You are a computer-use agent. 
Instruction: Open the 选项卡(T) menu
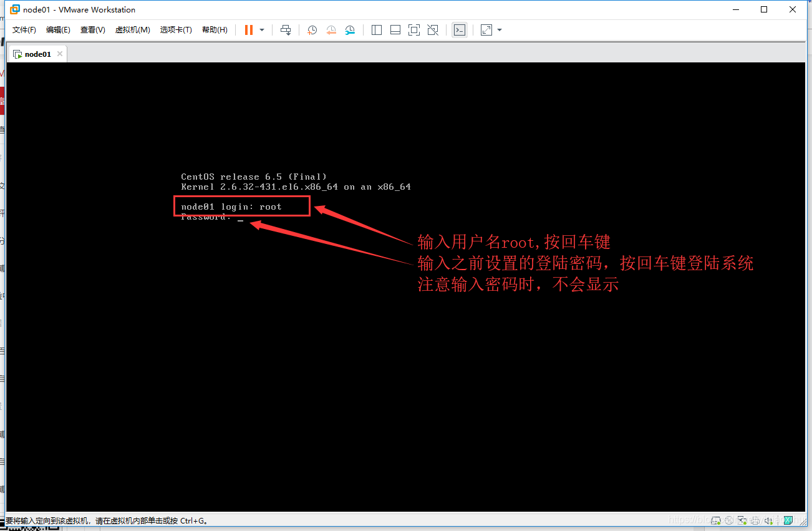tap(176, 30)
